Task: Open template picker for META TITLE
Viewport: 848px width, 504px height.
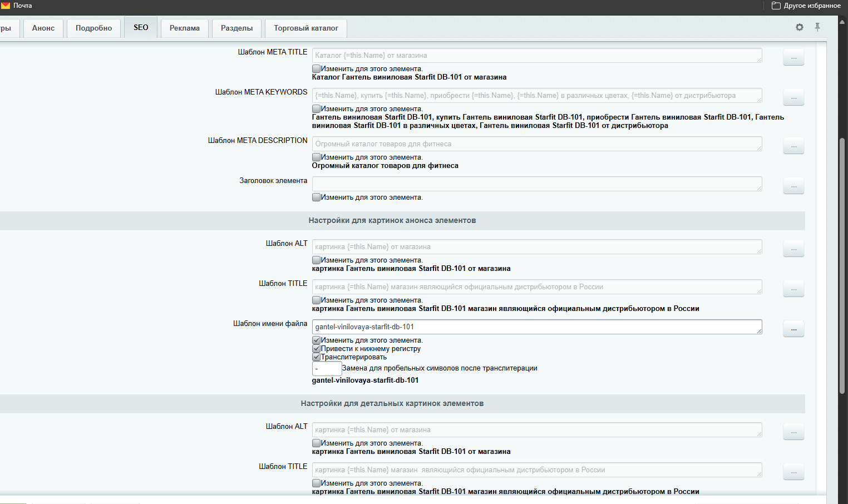Action: click(x=793, y=57)
